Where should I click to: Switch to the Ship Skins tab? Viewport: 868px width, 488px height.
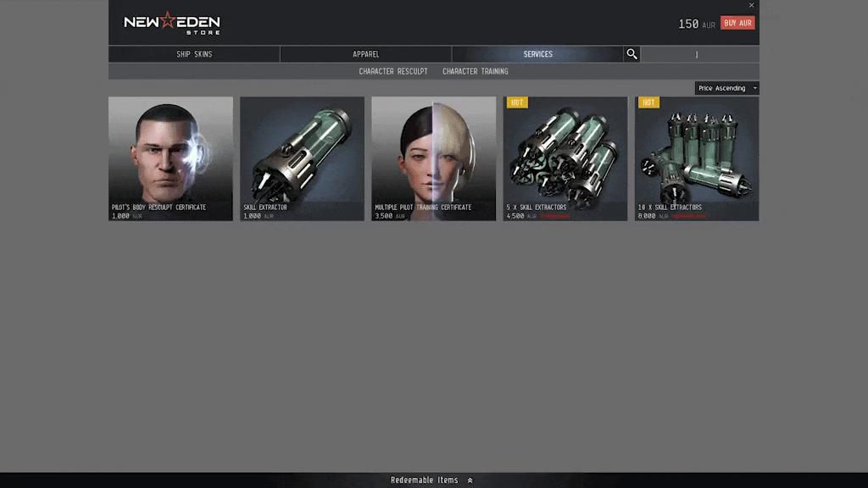tap(194, 54)
